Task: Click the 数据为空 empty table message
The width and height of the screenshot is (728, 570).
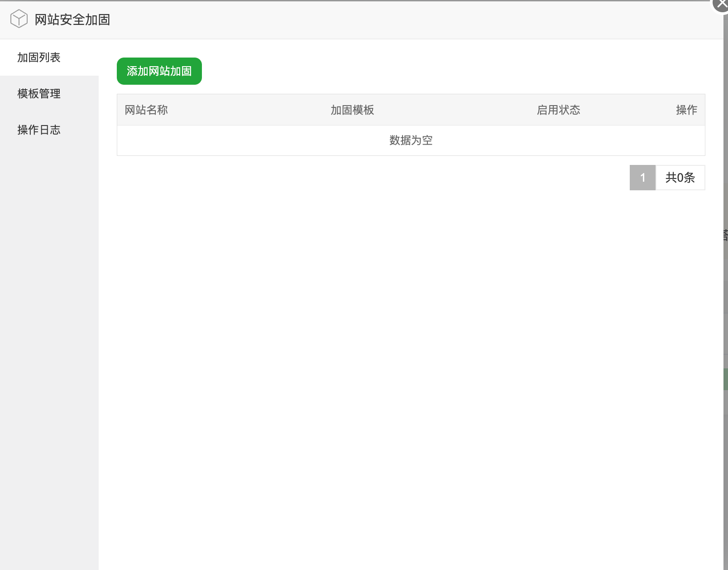Action: [411, 140]
